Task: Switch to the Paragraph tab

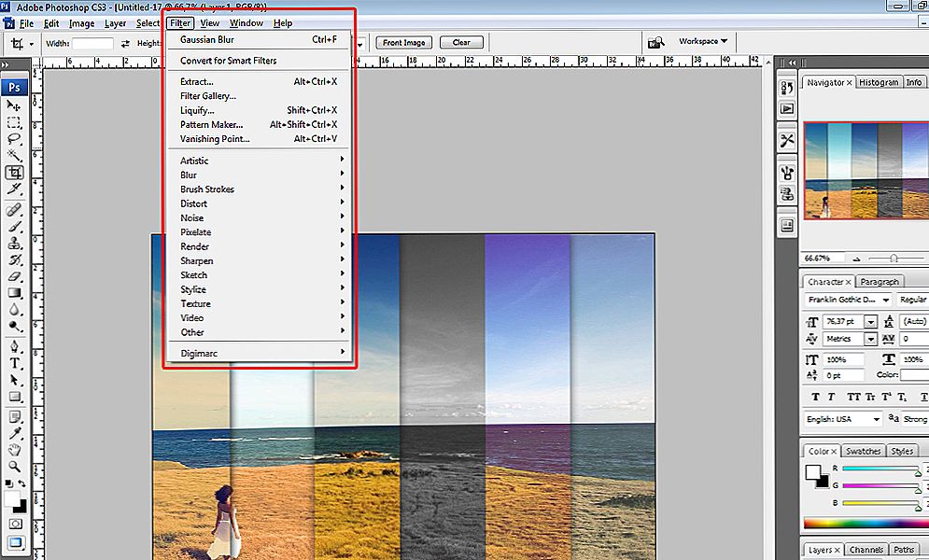Action: click(x=880, y=282)
